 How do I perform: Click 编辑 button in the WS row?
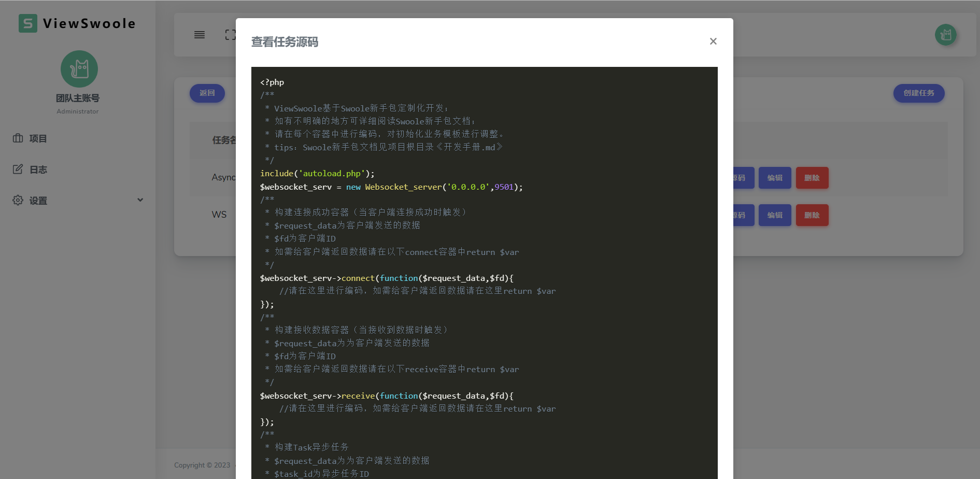tap(775, 215)
